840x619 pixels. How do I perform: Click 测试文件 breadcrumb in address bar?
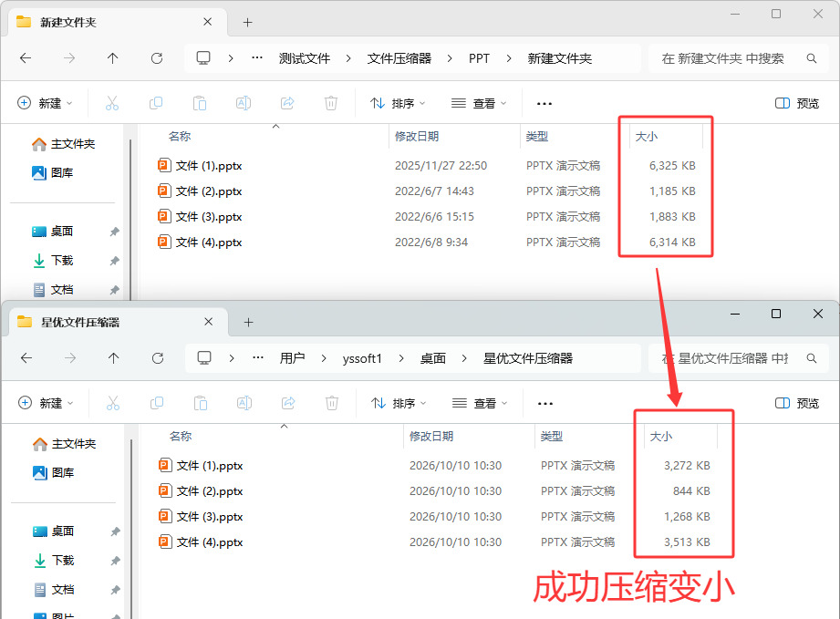tap(305, 57)
